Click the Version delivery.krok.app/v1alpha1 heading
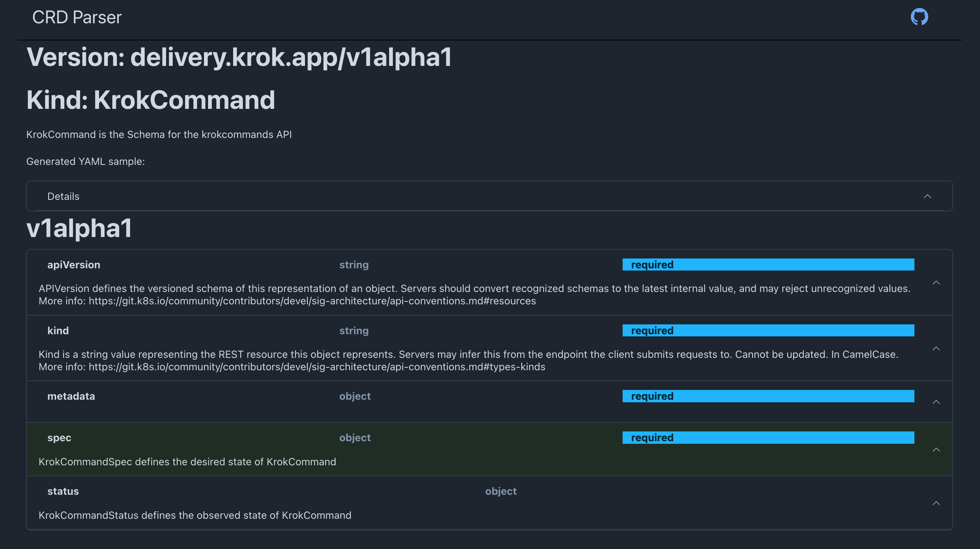Image resolution: width=980 pixels, height=549 pixels. coord(239,57)
